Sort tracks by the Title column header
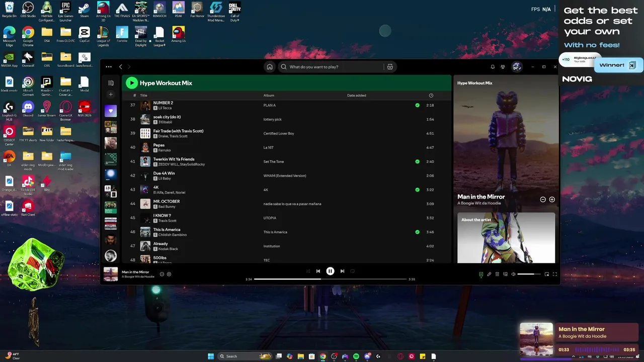This screenshot has width=644, height=362. tap(143, 96)
